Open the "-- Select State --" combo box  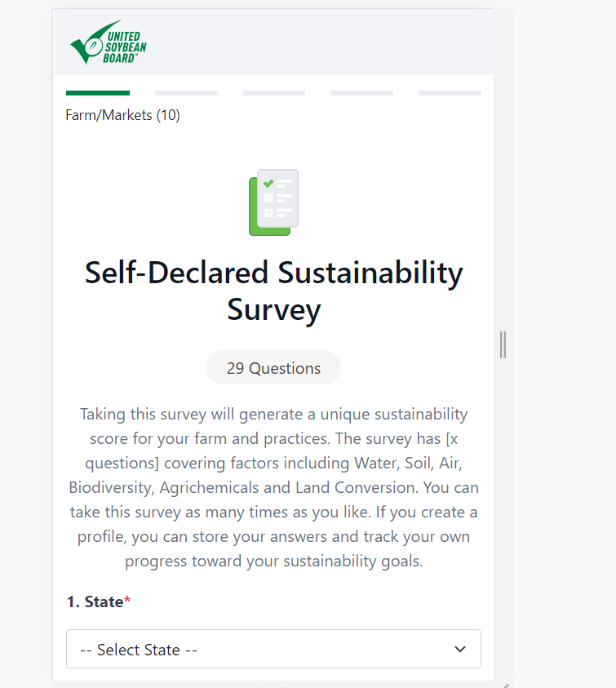[x=261, y=650]
